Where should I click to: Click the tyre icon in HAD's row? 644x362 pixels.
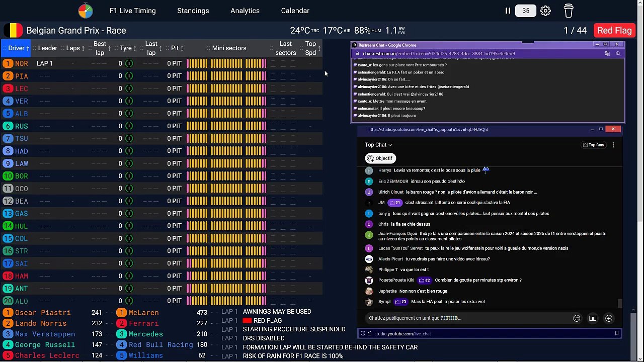(x=129, y=151)
